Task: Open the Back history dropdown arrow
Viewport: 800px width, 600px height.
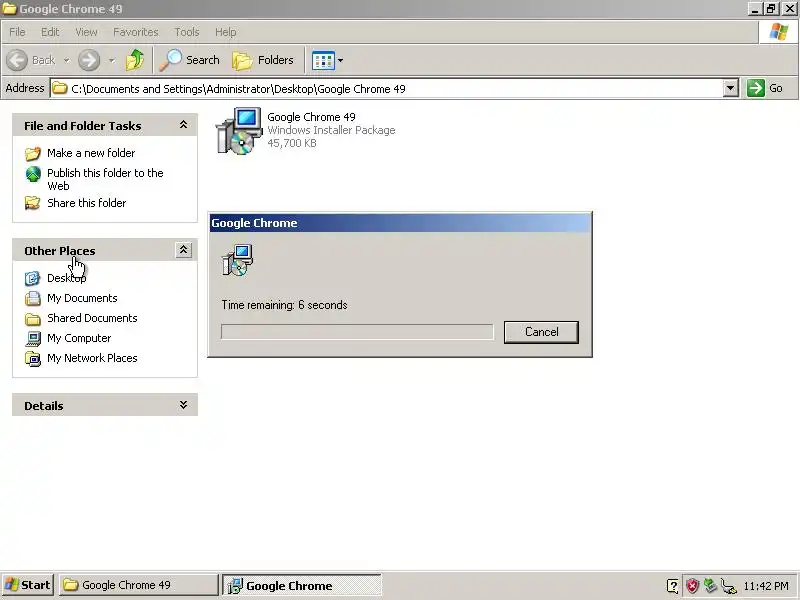Action: [x=66, y=60]
